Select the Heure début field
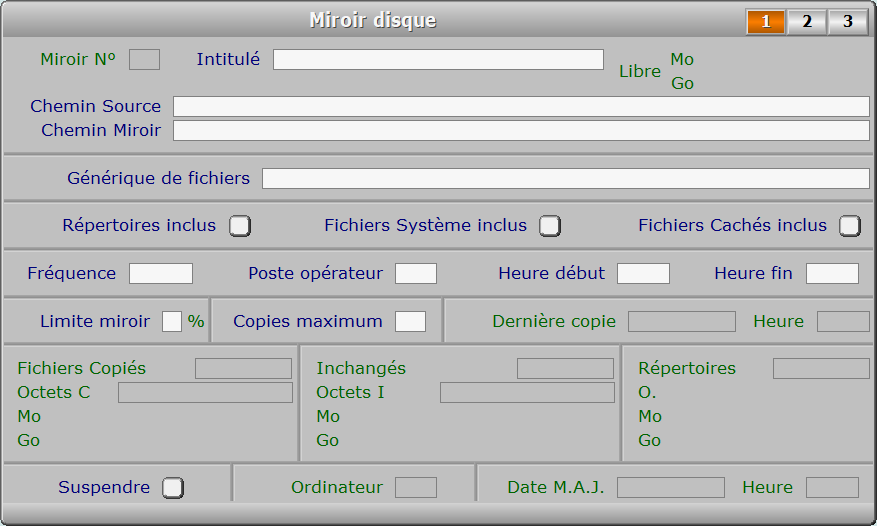The image size is (877, 526). [x=643, y=274]
